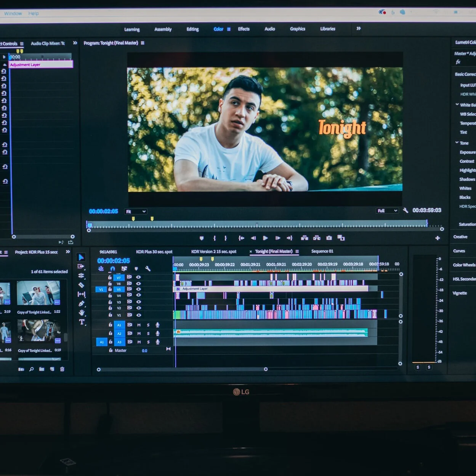Click the Export Frame camera icon
This screenshot has width=476, height=476.
[329, 238]
